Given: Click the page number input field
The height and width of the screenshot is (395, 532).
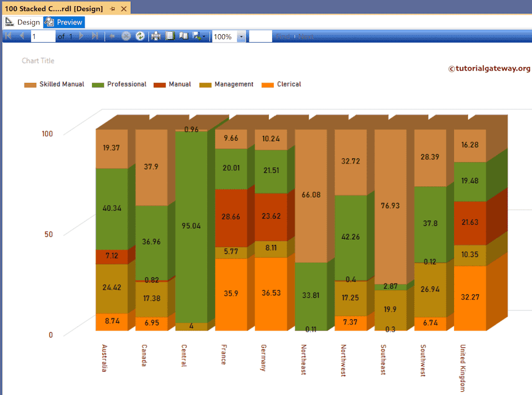Looking at the screenshot, I should pos(43,36).
